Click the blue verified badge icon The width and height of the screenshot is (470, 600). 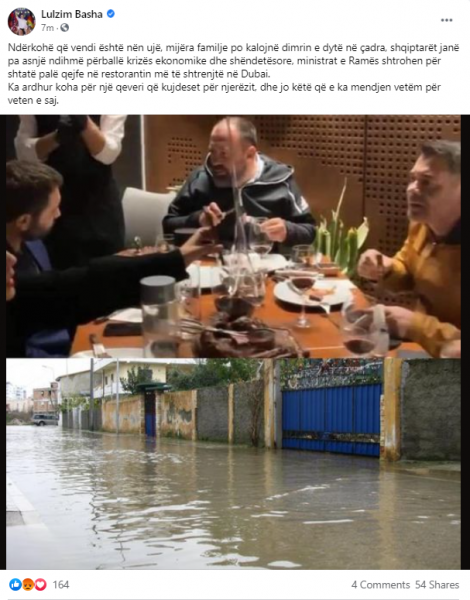(x=111, y=14)
